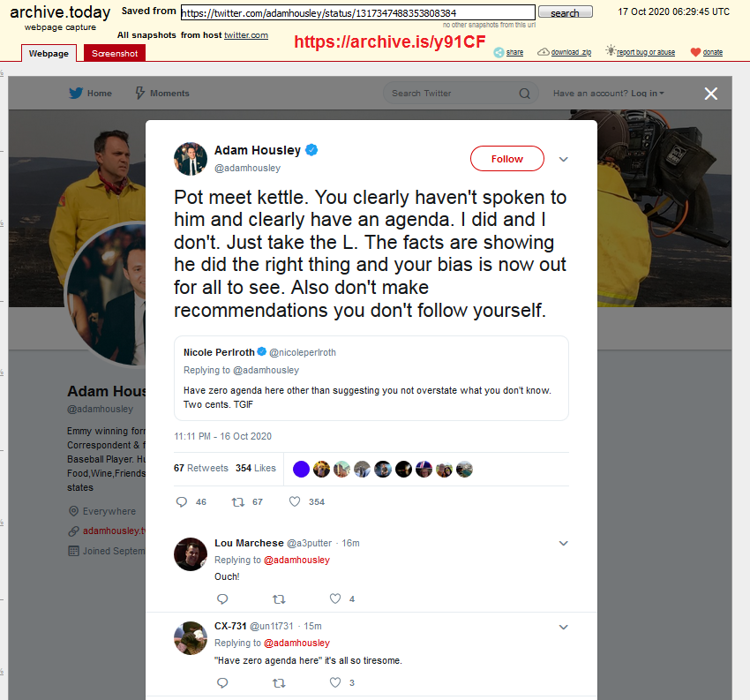The height and width of the screenshot is (700, 750).
Task: Open the 'Have an account? Log in' dropdown
Action: (609, 94)
